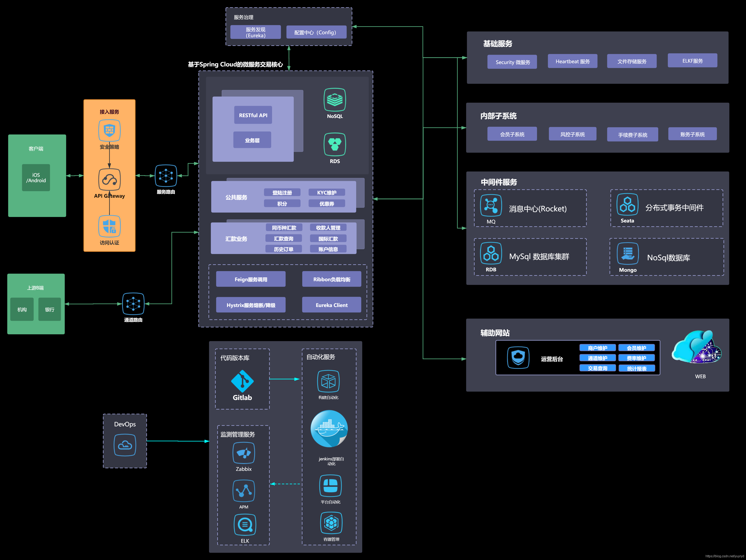Click the 会员子系统 box

(512, 134)
